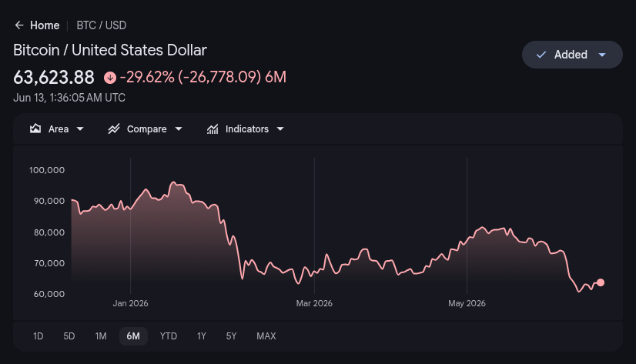Open the Indicators dropdown arrow
636x364 pixels.
click(x=280, y=129)
